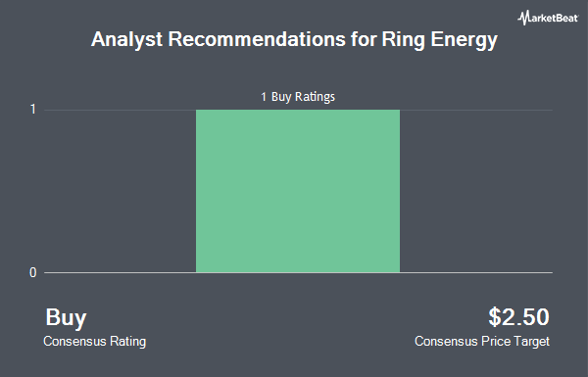
Task: Click the 'Consensus Price Target' caption
Action: pyautogui.click(x=482, y=342)
